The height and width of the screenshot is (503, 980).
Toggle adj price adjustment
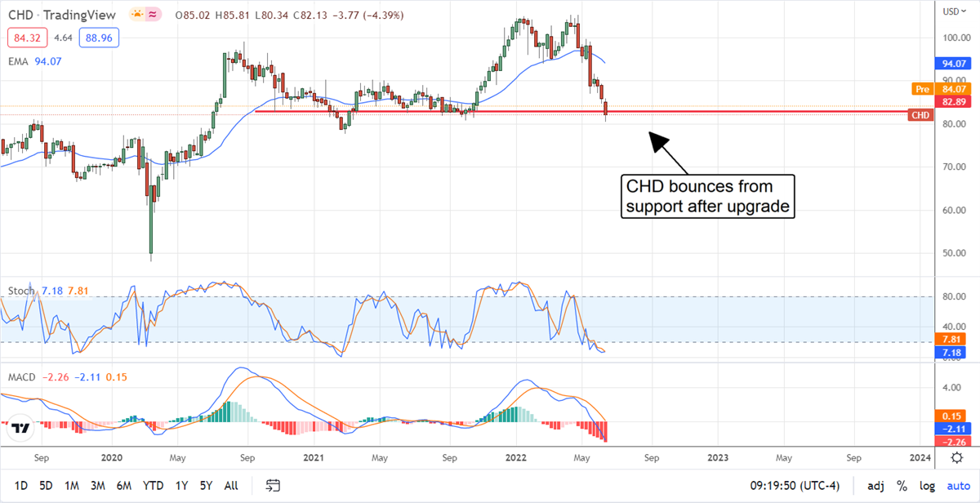pos(874,486)
